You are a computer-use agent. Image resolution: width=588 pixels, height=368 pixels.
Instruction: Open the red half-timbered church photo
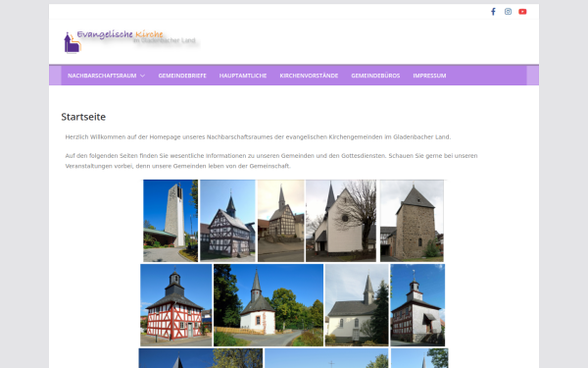[x=176, y=305]
